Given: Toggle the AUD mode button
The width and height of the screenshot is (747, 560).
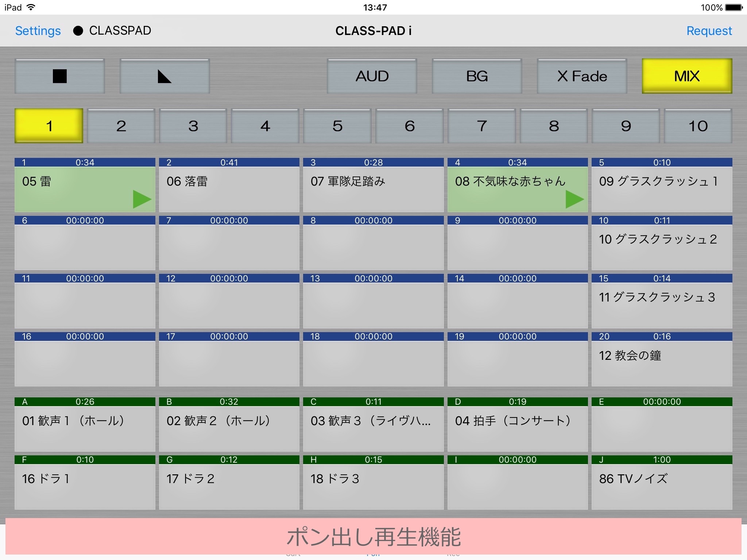Looking at the screenshot, I should pyautogui.click(x=372, y=76).
